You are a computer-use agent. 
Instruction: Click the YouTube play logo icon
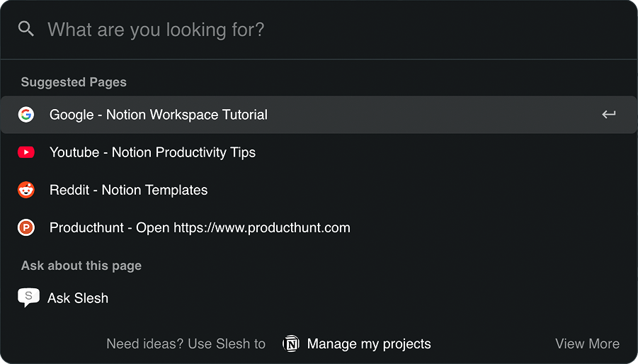click(26, 152)
